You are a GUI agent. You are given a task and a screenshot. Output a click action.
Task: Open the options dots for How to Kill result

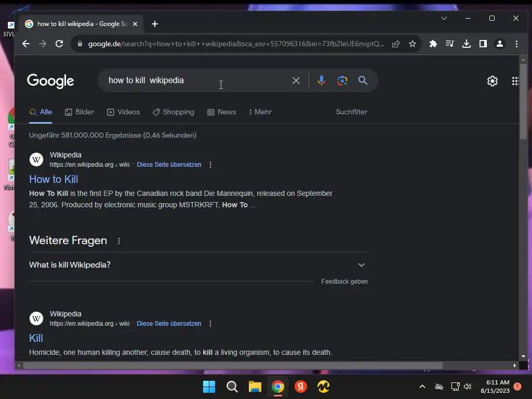point(210,165)
